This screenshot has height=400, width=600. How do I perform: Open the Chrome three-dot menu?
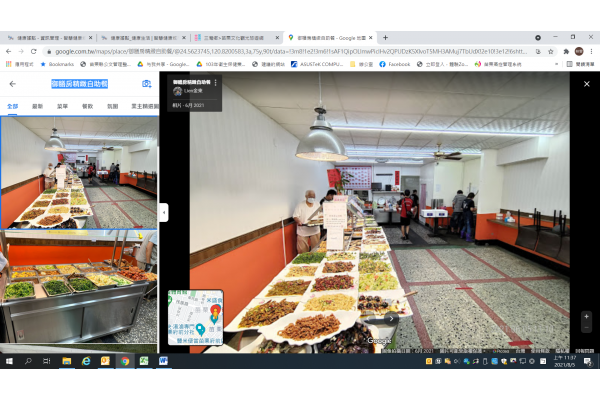pyautogui.click(x=591, y=51)
